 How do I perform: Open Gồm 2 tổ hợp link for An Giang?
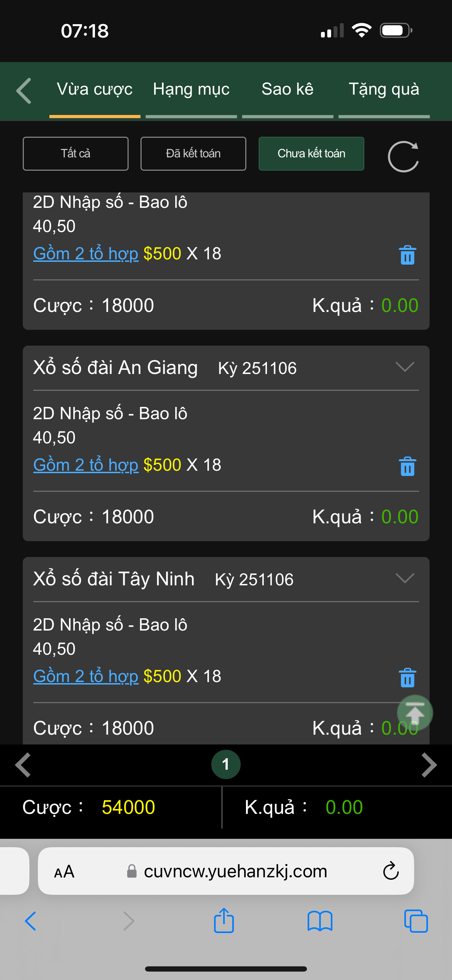tap(85, 465)
